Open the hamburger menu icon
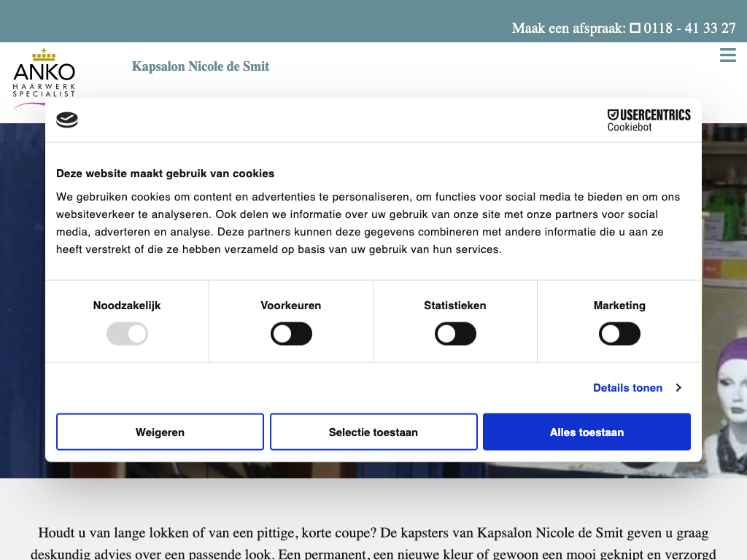This screenshot has height=560, width=747. [x=727, y=55]
